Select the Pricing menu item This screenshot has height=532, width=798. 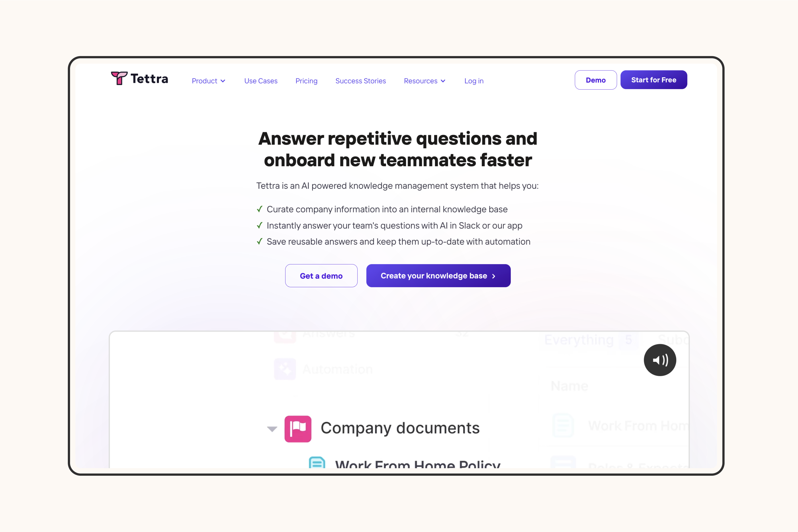[x=306, y=81]
